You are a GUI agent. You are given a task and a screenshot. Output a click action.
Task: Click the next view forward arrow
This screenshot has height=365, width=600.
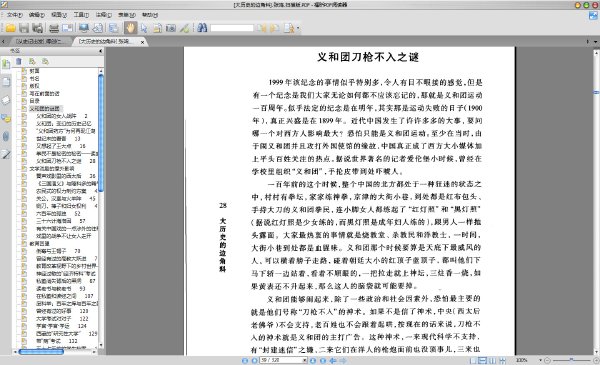(343, 360)
